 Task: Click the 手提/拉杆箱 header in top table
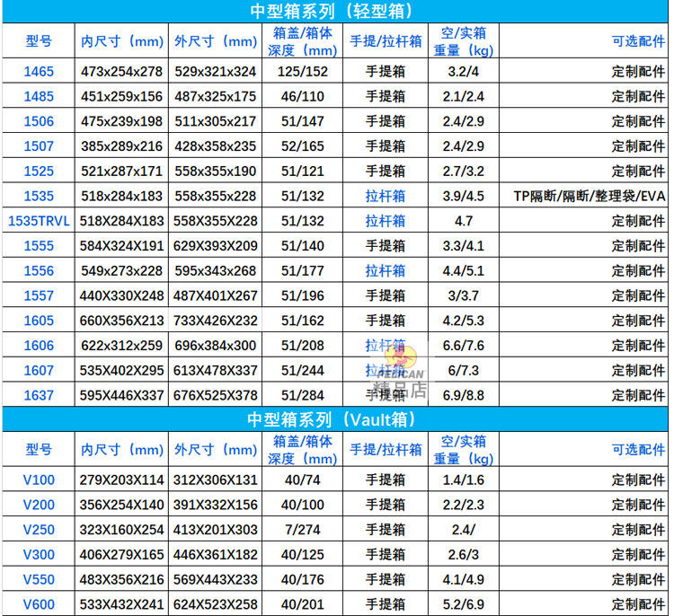point(386,41)
